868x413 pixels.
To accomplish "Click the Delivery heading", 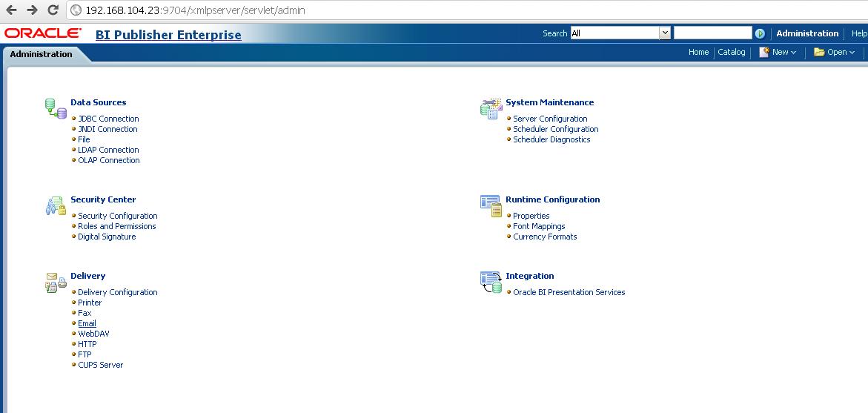I will [88, 276].
